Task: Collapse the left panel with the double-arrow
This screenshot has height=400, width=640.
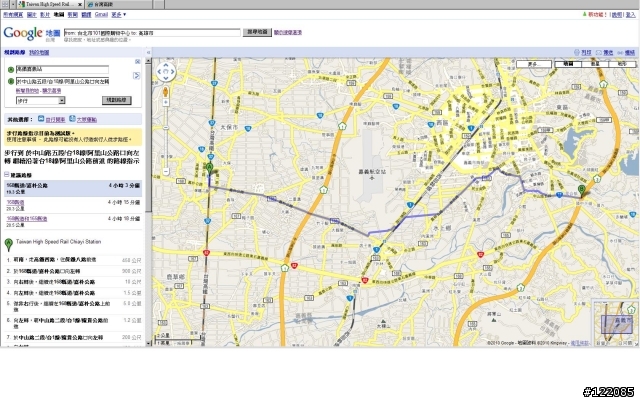Action: coord(148,52)
